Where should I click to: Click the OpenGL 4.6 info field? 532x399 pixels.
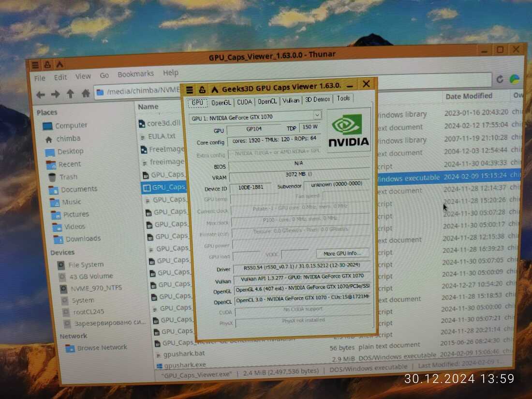pos(302,288)
